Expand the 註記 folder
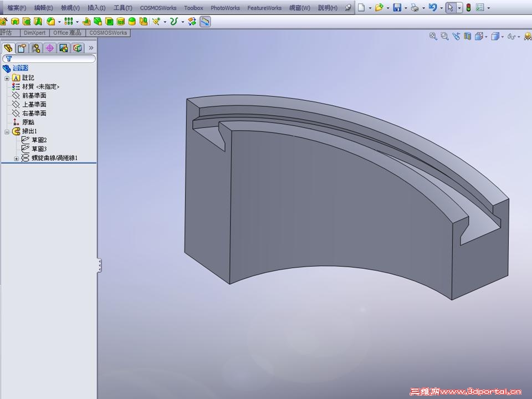This screenshot has height=399, width=532. [7, 78]
